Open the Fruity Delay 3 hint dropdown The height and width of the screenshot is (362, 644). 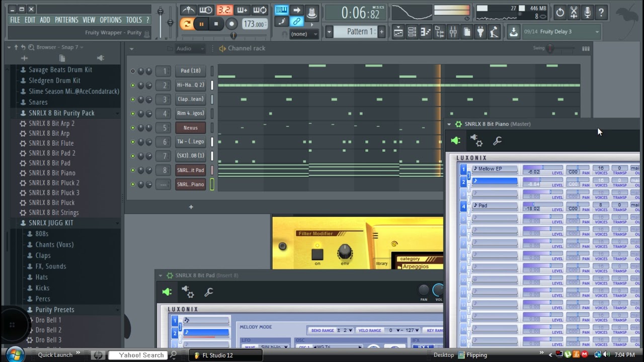click(x=597, y=32)
